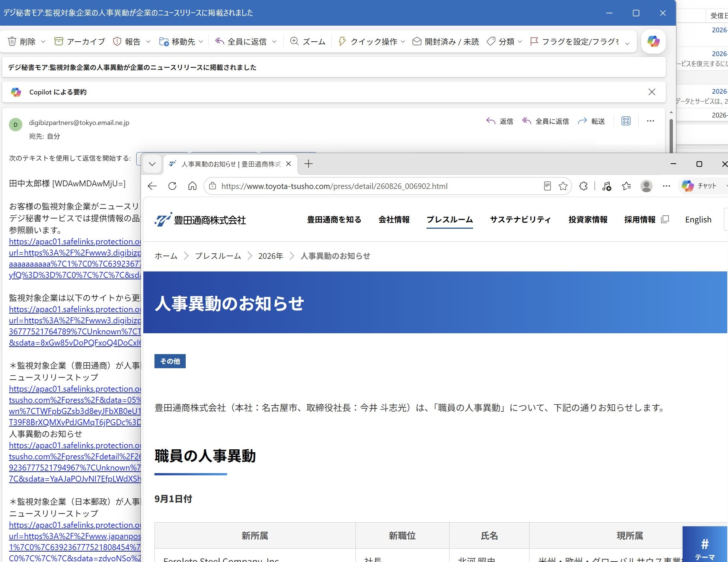This screenshot has width=728, height=562.
Task: Click the Zoom (ズーム) magnifier icon
Action: 294,41
